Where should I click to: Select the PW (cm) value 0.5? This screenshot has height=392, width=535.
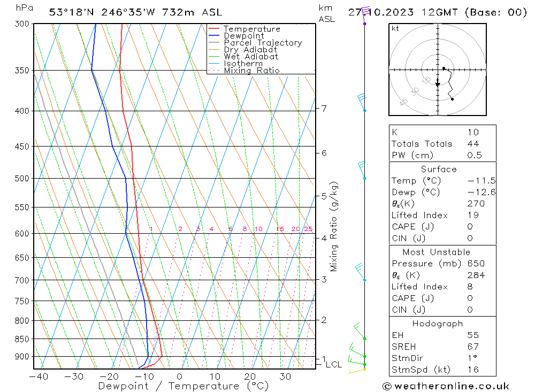475,156
